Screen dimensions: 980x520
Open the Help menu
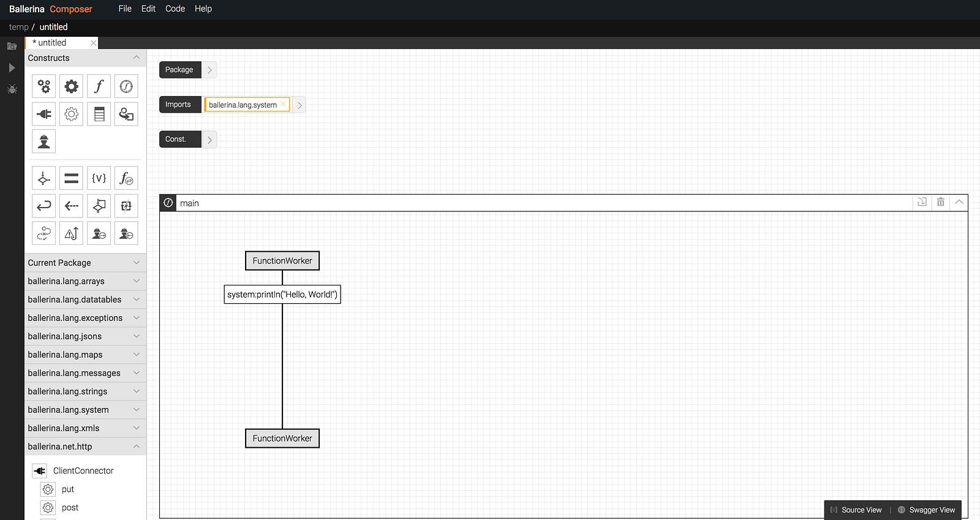[x=203, y=9]
